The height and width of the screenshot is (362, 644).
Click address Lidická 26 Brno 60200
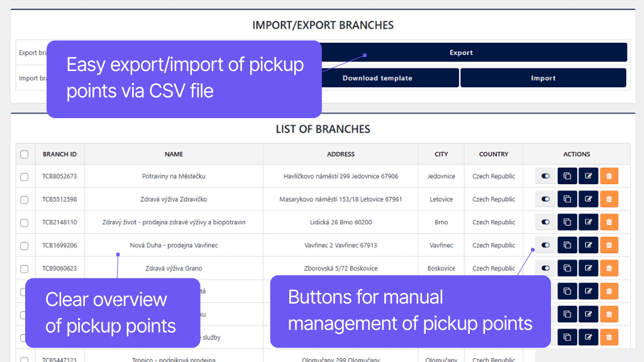340,222
